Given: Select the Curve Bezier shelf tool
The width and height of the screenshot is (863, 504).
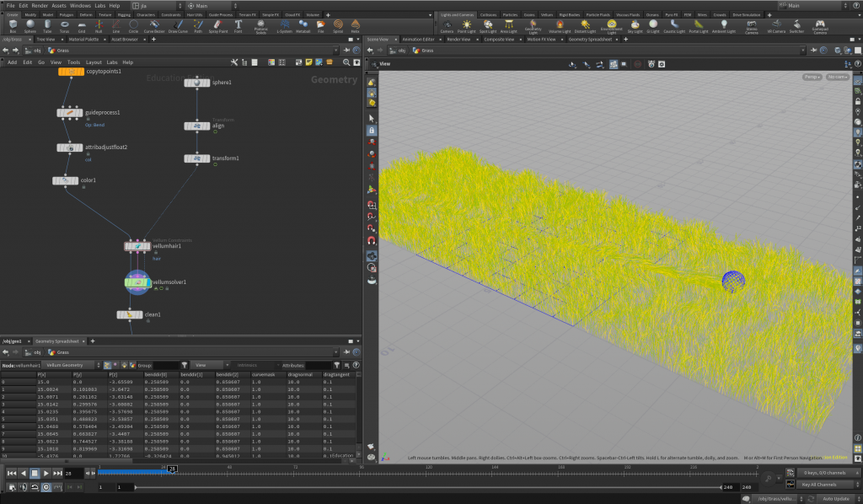Looking at the screenshot, I should (154, 26).
